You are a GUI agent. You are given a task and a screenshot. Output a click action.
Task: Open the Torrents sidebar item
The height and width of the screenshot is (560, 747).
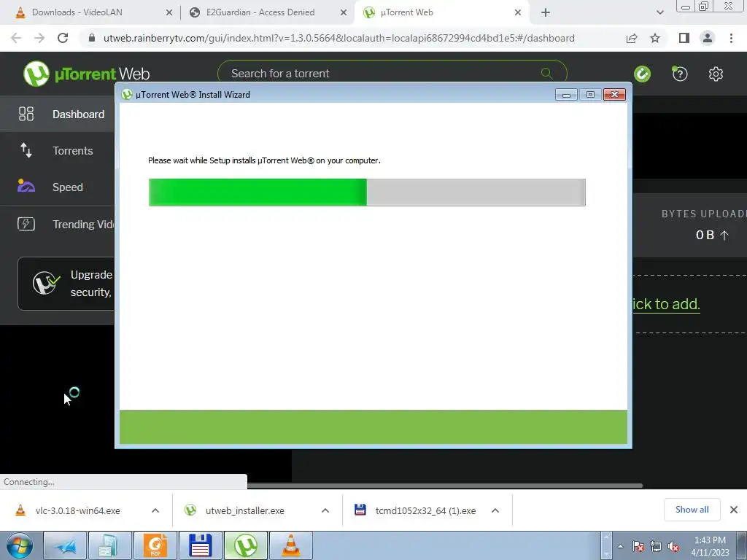(x=57, y=150)
